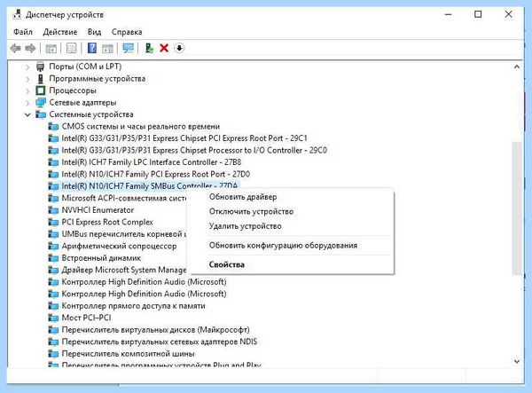
Task: Click scrollbar up arrow
Action: click(517, 67)
